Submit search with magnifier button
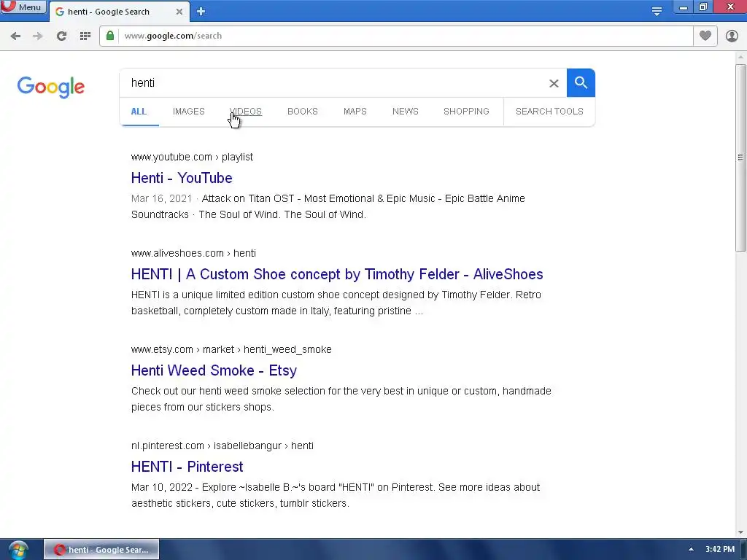The width and height of the screenshot is (747, 560). (x=581, y=83)
